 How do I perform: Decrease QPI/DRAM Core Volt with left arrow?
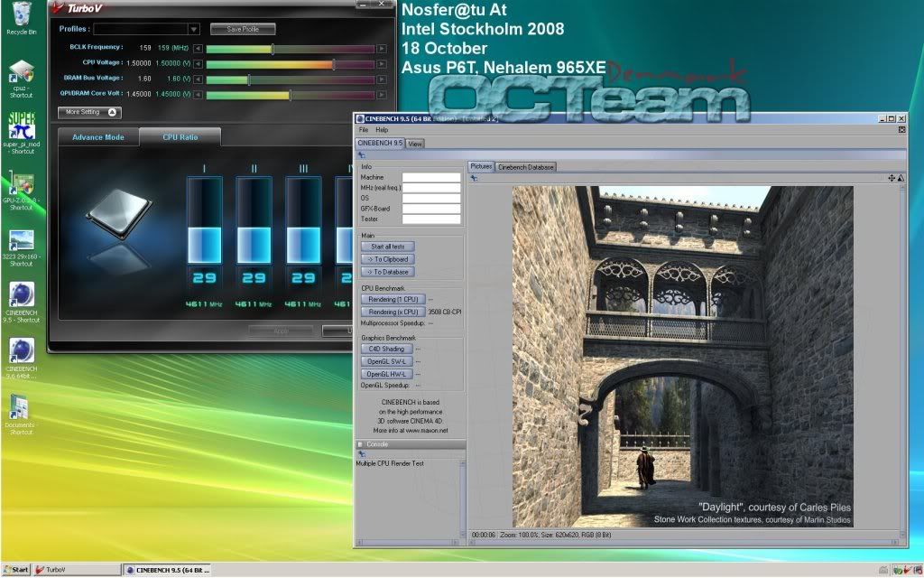198,95
